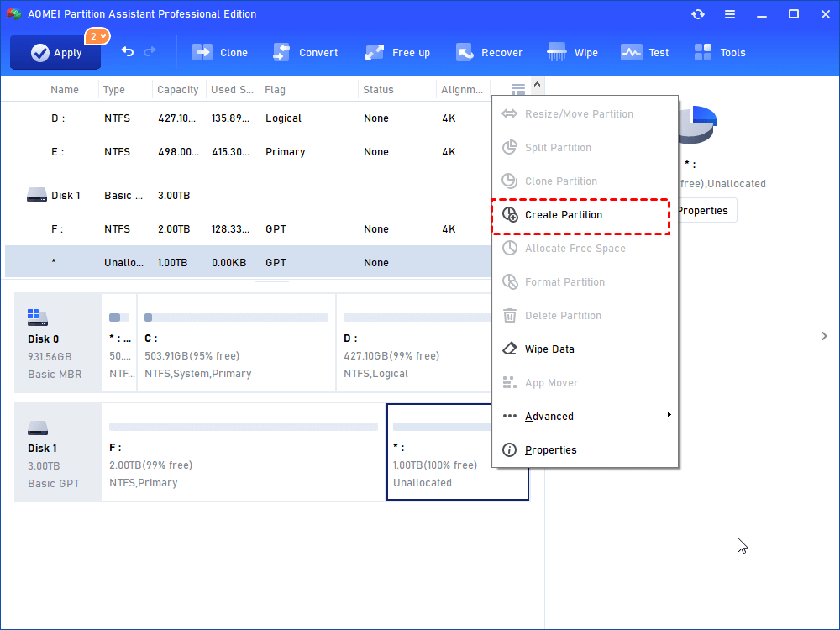This screenshot has height=630, width=840.
Task: Click the Disk 1 drive icon in disk map
Action: coord(38,428)
